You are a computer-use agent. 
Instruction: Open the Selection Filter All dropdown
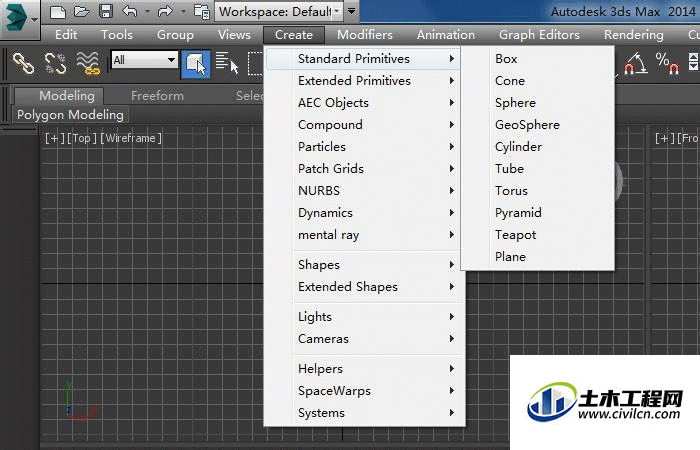coord(144,60)
